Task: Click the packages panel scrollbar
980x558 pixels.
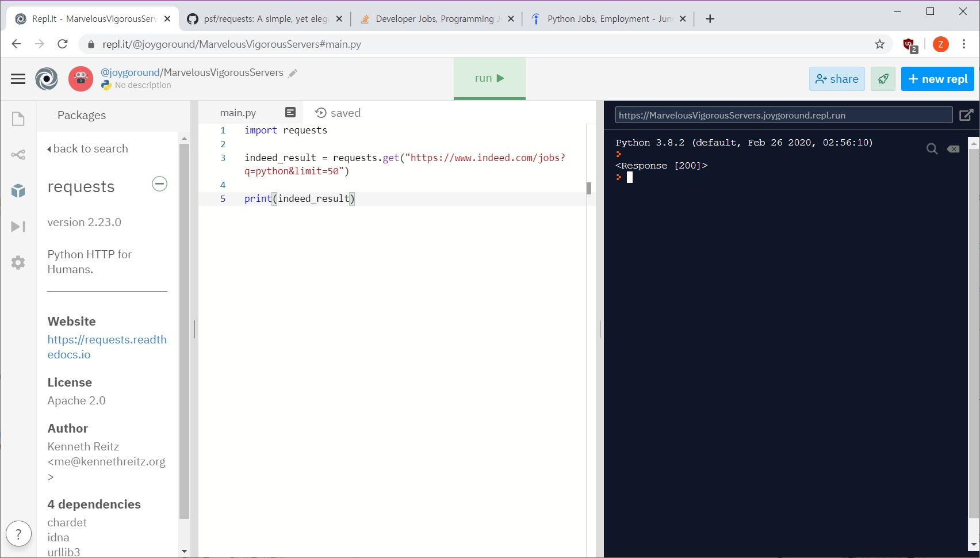Action: click(184, 331)
